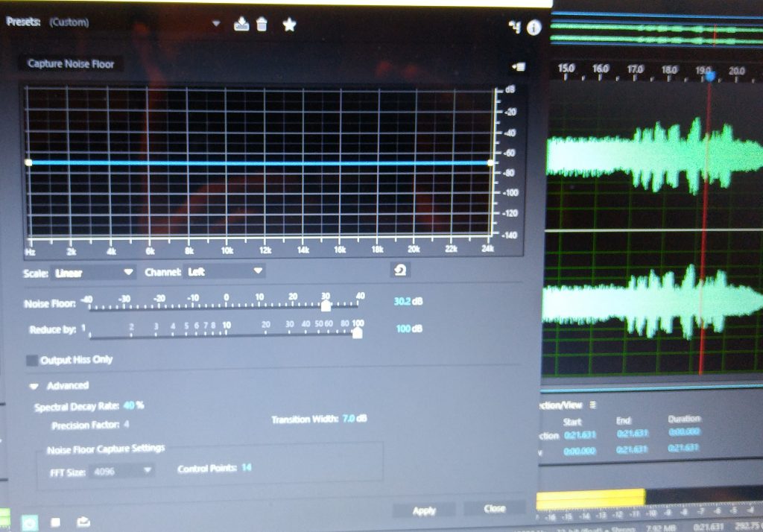
Task: Open the graph options menu icon beside Capture Noise Floor
Action: pos(519,66)
